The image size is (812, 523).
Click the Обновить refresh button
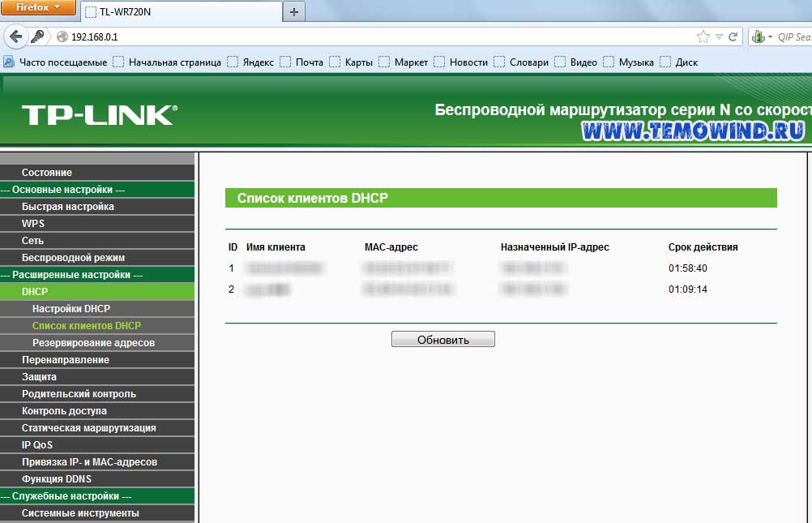point(443,340)
